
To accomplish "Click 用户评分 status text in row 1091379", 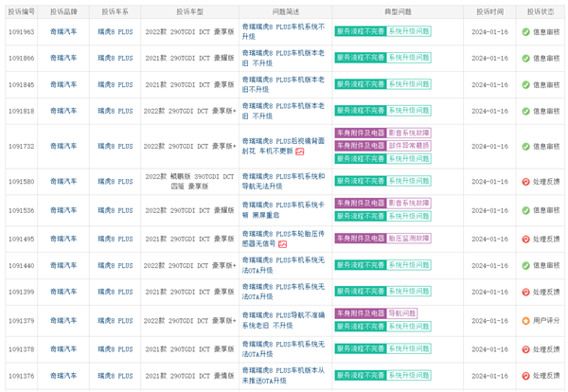I will pos(546,321).
